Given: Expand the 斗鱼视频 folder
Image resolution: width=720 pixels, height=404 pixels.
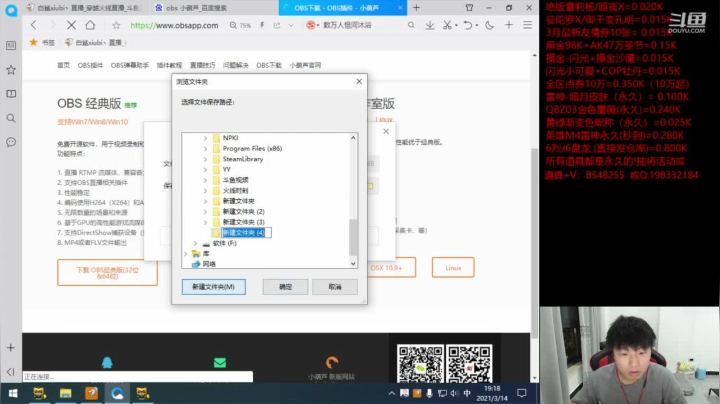Looking at the screenshot, I should coord(205,180).
